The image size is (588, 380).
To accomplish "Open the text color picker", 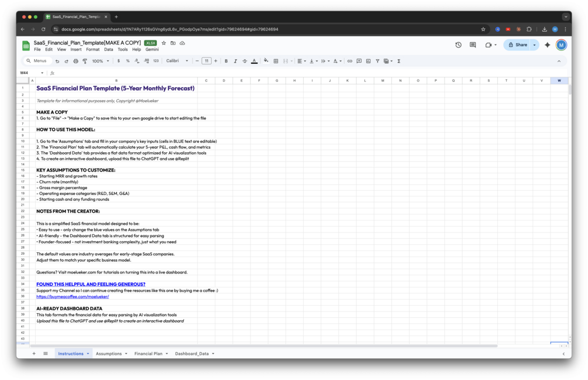I will coord(255,61).
